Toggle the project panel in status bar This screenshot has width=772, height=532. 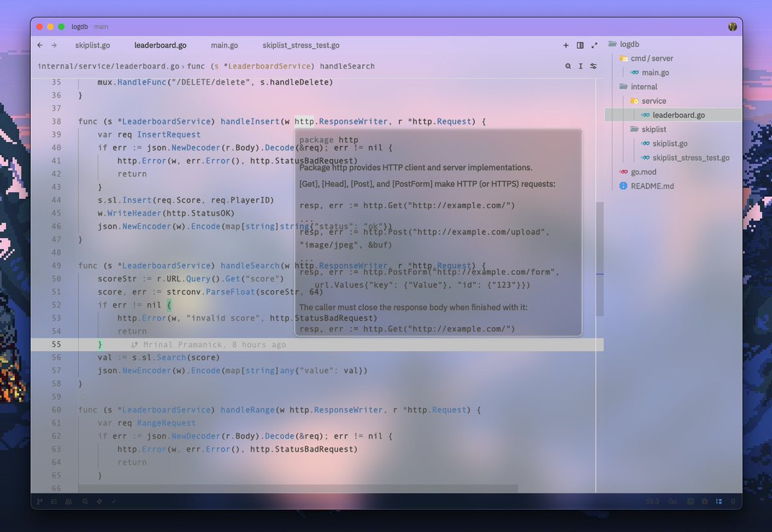(x=719, y=501)
